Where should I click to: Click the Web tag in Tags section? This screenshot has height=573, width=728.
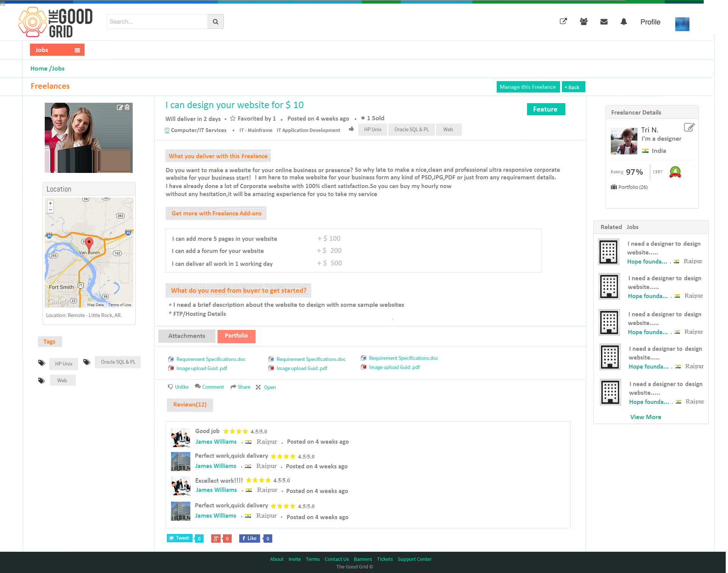pyautogui.click(x=63, y=380)
